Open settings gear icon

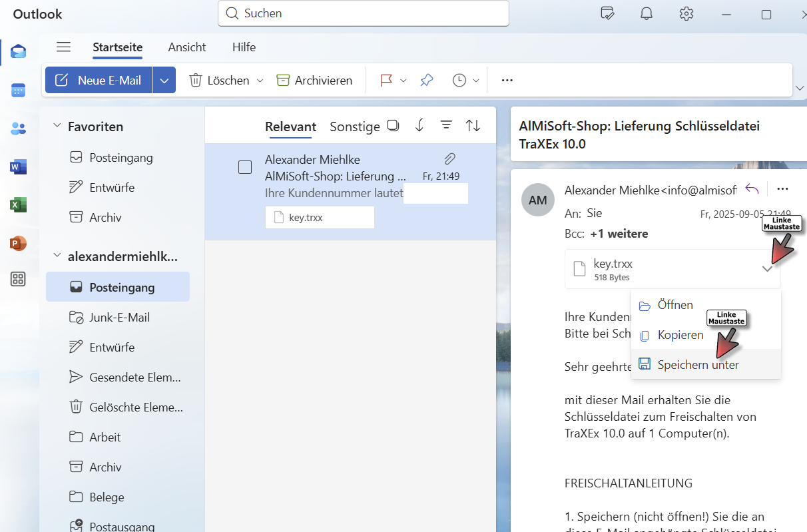point(686,14)
